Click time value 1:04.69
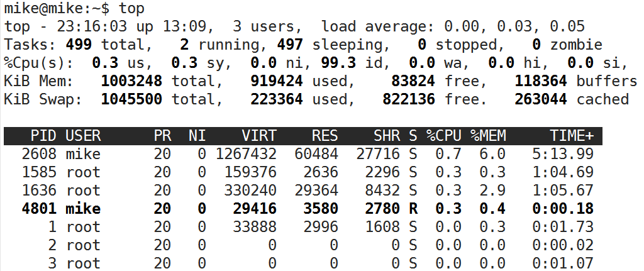This screenshot has width=644, height=271. [x=563, y=172]
